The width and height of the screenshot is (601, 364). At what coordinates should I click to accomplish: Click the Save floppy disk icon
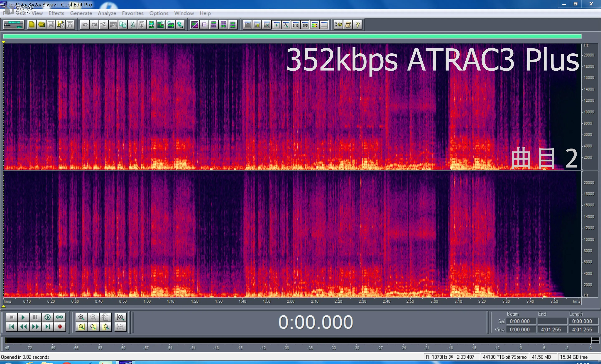[x=51, y=25]
